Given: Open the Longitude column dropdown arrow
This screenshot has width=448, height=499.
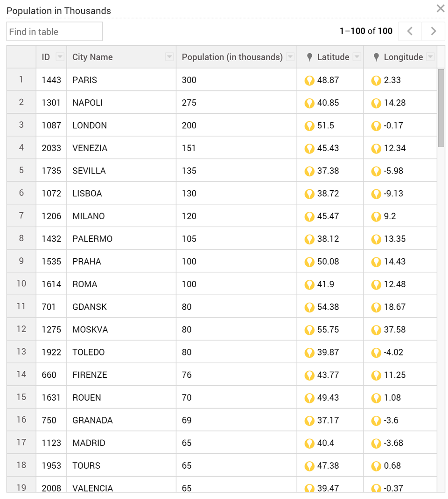Looking at the screenshot, I should point(430,57).
